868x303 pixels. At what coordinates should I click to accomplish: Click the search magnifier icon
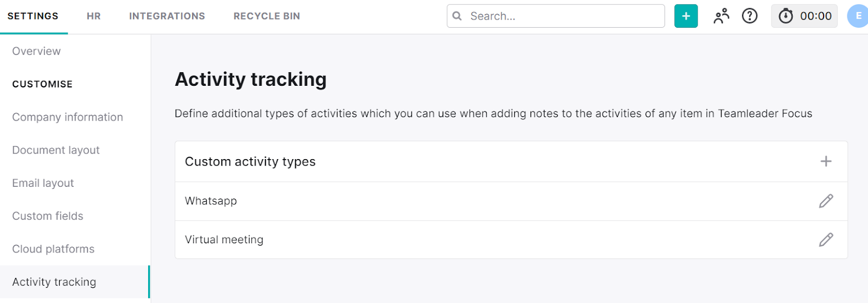[457, 16]
